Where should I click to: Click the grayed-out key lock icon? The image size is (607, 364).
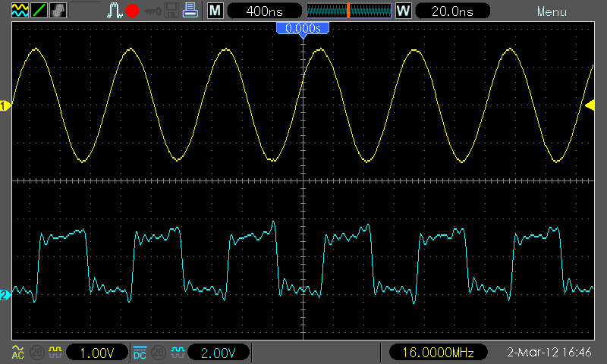click(153, 11)
